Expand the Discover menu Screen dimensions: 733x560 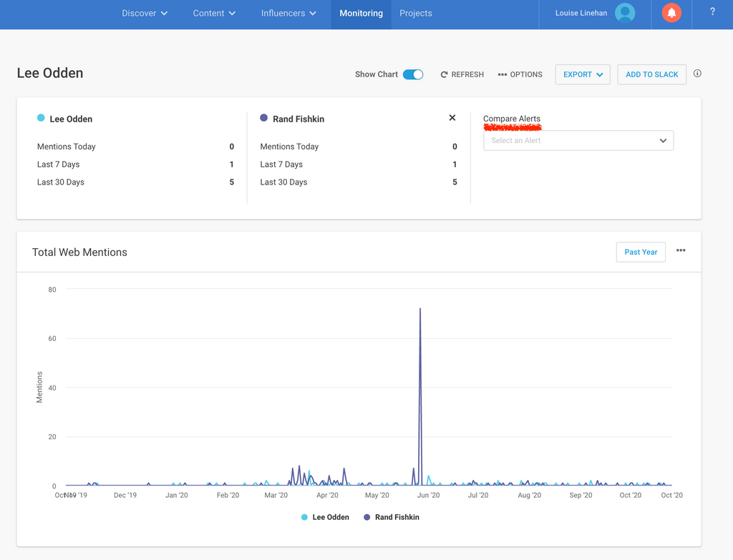145,13
